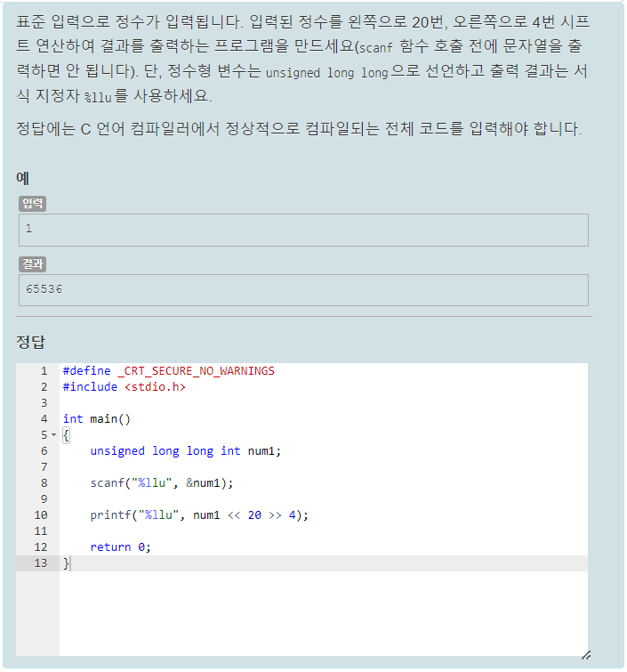
Task: Click the 결과 label badge
Action: click(x=33, y=264)
